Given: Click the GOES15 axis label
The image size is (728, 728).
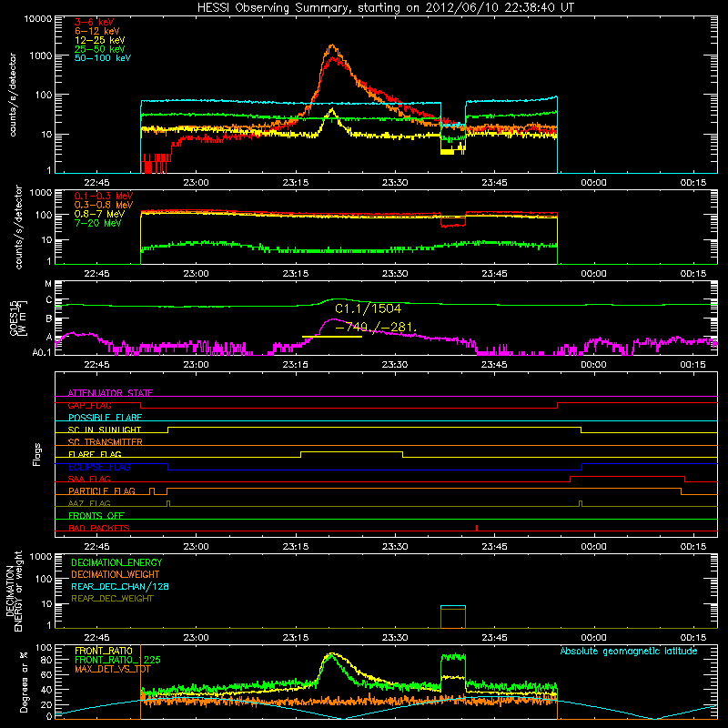Looking at the screenshot, I should coord(17,318).
